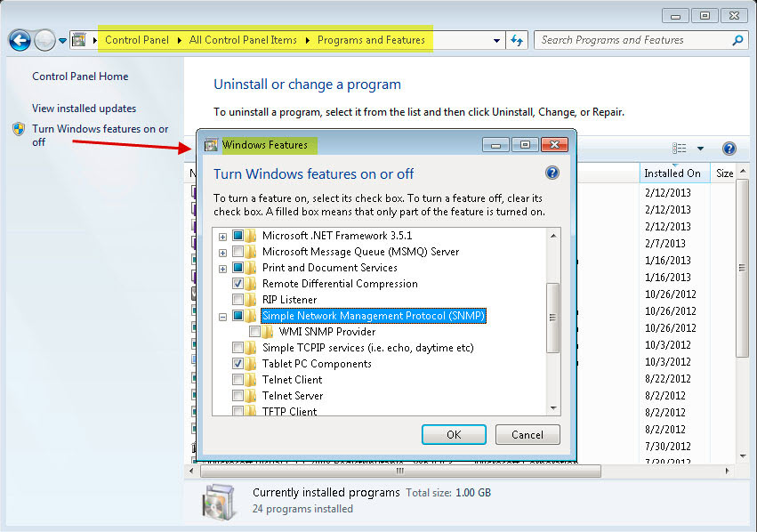Screen dimensions: 757x532
Task: Click the search magnifier icon
Action: tap(737, 41)
